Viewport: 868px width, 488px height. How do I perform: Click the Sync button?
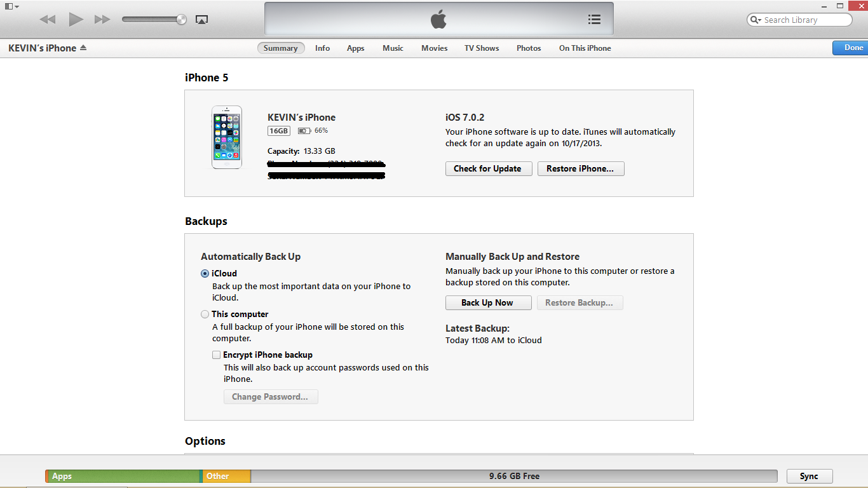click(x=810, y=476)
